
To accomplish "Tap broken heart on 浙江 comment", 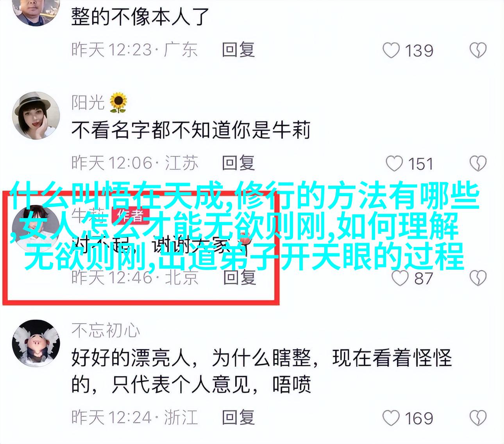I will pyautogui.click(x=477, y=418).
